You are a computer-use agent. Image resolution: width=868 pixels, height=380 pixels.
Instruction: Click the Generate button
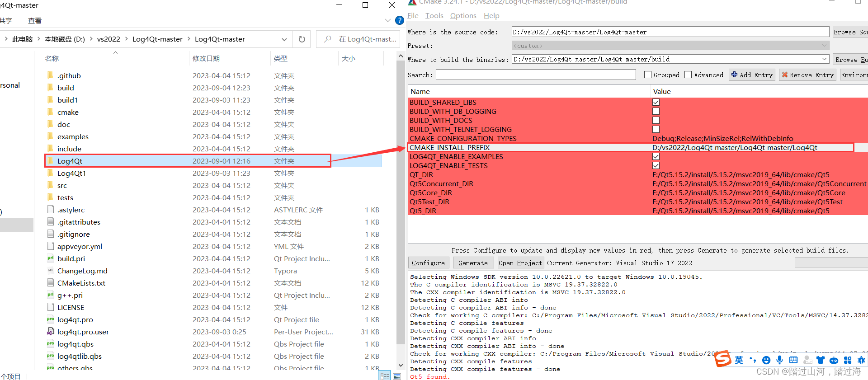pos(473,263)
